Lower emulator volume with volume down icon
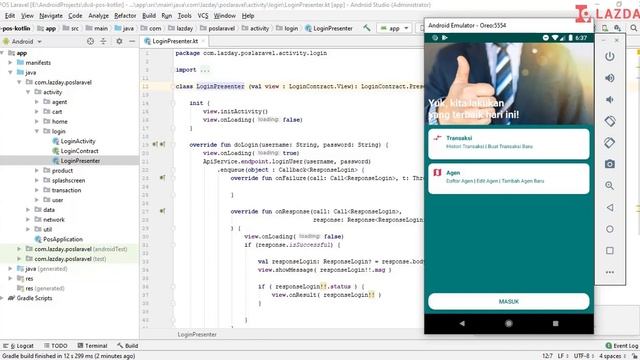Viewport: 640px width, 360px height. point(609,100)
